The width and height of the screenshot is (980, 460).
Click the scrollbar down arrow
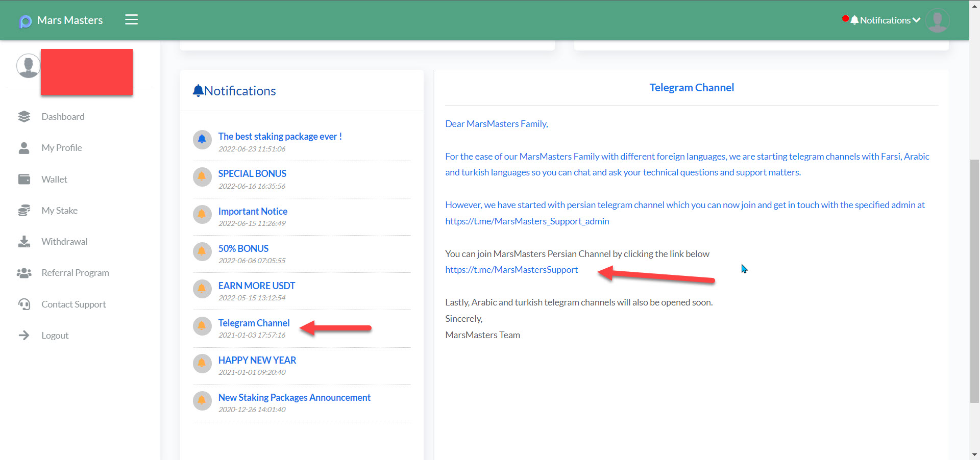tap(974, 454)
